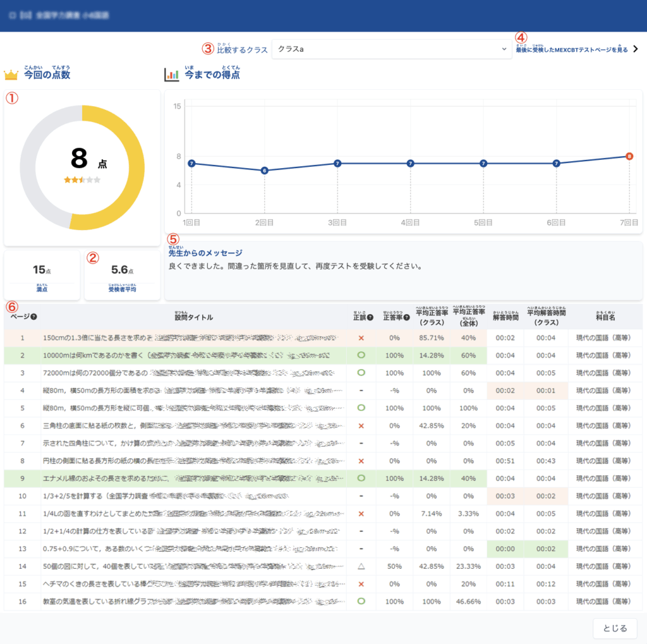Screen dimensions: 647x644
Task: Click the bar chart icon beside 今までの得点
Action: 171,75
